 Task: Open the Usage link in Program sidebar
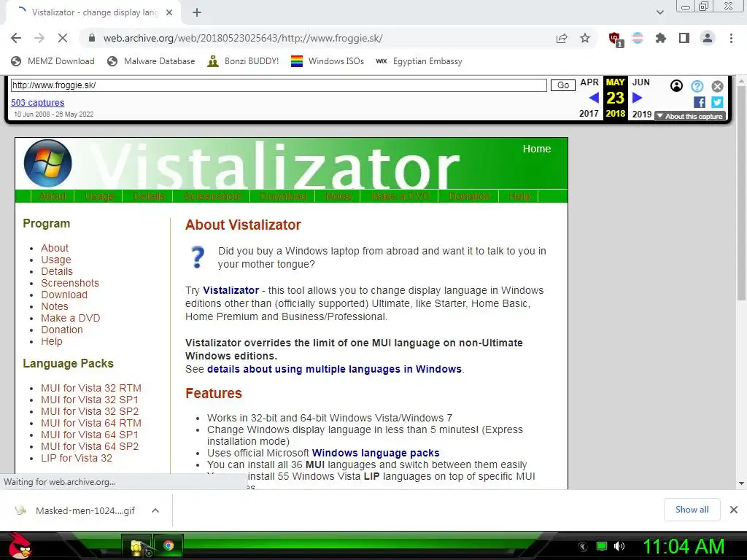tap(56, 260)
